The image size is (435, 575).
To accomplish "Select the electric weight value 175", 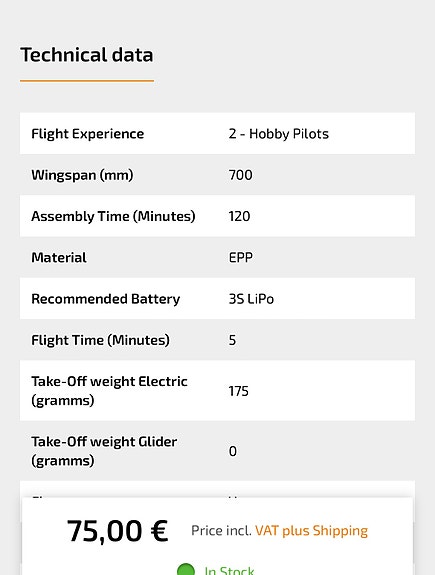I will [239, 391].
